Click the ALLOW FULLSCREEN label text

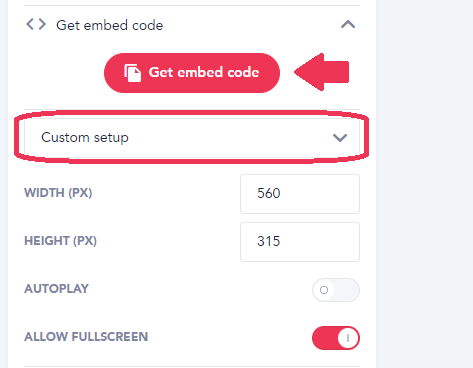86,337
